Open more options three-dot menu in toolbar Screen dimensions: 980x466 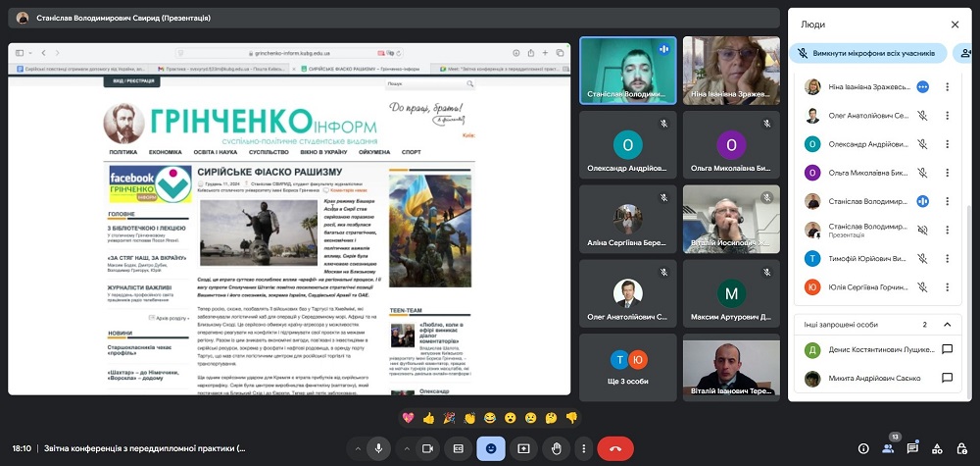click(583, 448)
